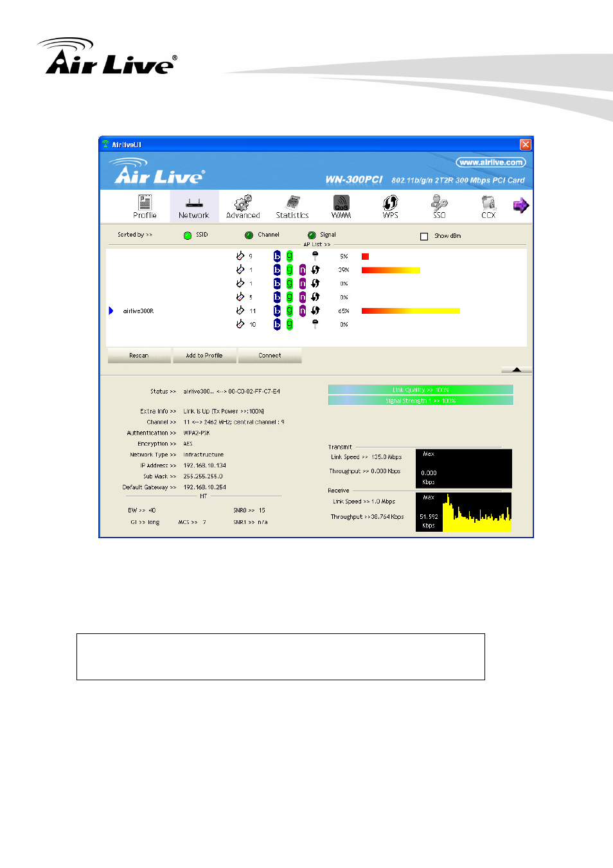Viewport: 613px width, 868px height.
Task: Click the 65% signal strength bar
Action: 411,311
